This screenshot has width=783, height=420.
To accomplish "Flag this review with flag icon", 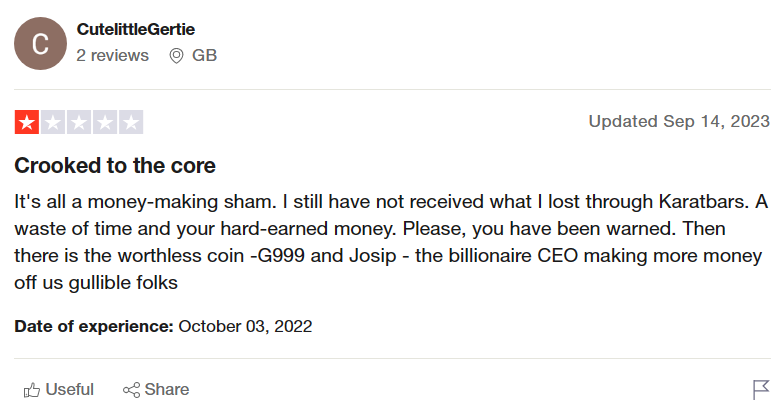I will click(761, 390).
